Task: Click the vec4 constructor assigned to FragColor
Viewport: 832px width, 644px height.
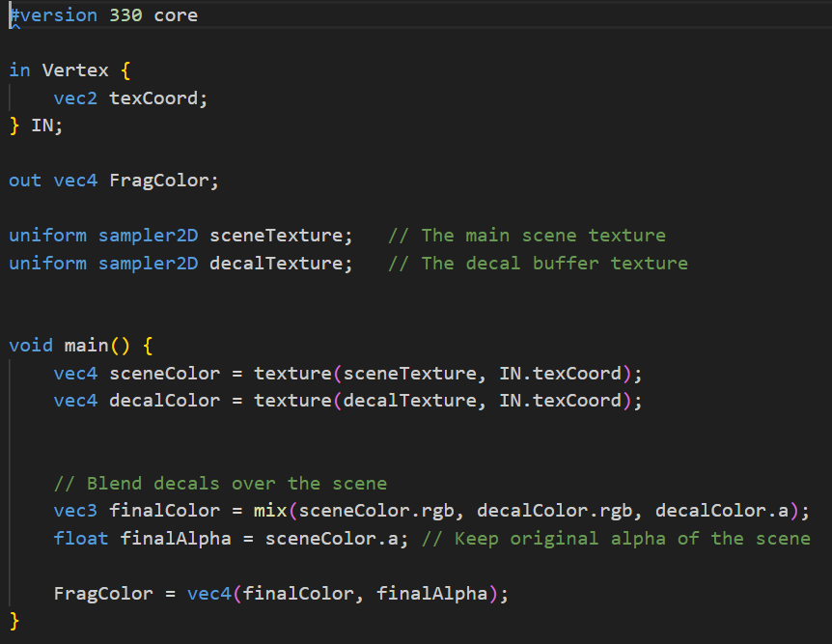Action: (208, 594)
